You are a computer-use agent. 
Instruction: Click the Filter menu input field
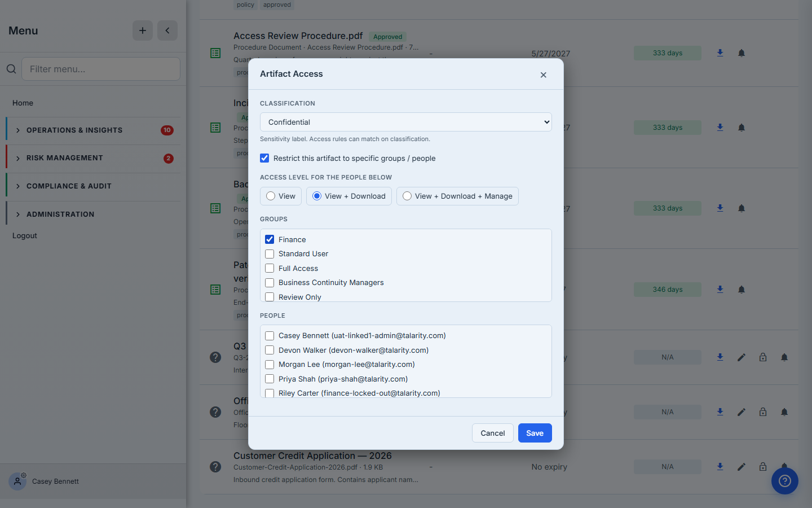101,69
